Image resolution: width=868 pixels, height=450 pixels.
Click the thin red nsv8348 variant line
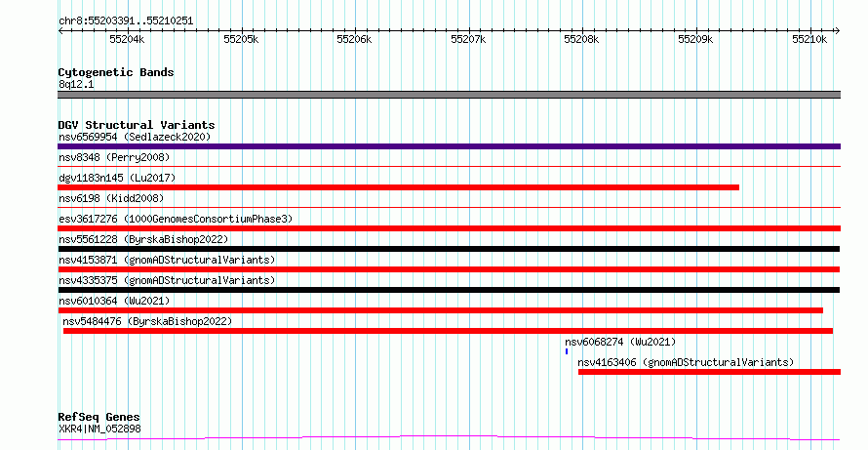[x=449, y=166]
